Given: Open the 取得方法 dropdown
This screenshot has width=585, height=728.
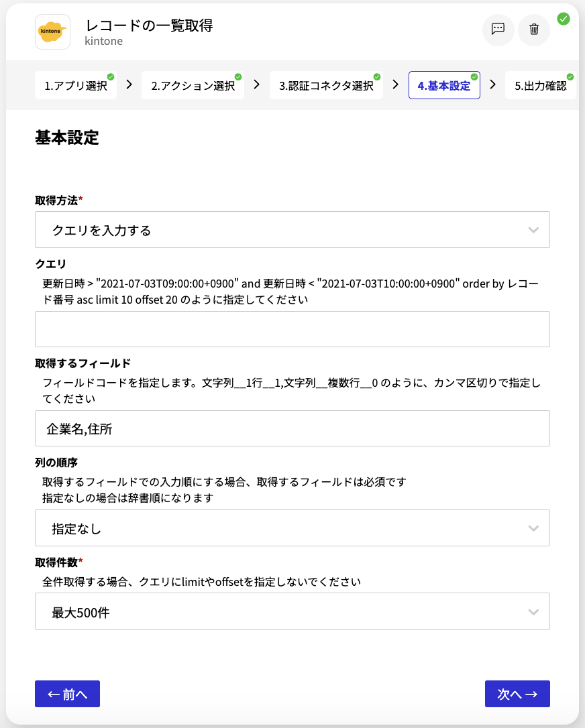Looking at the screenshot, I should [x=292, y=230].
